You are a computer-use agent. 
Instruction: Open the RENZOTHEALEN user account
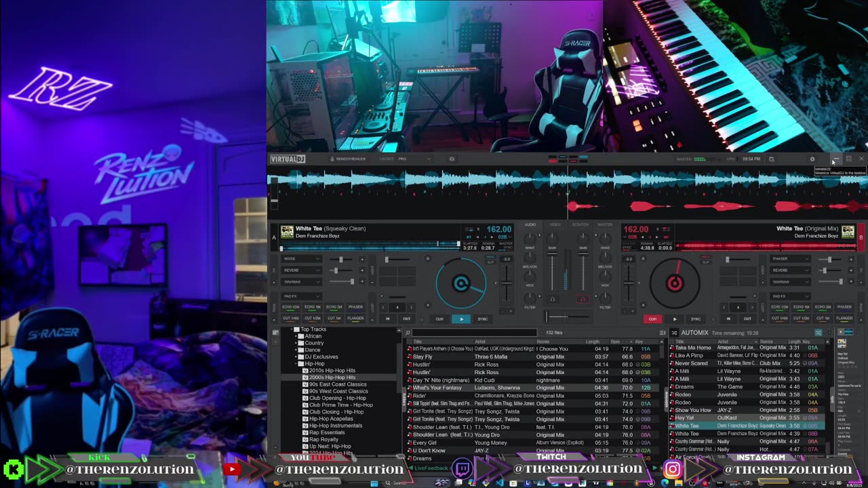(349, 159)
